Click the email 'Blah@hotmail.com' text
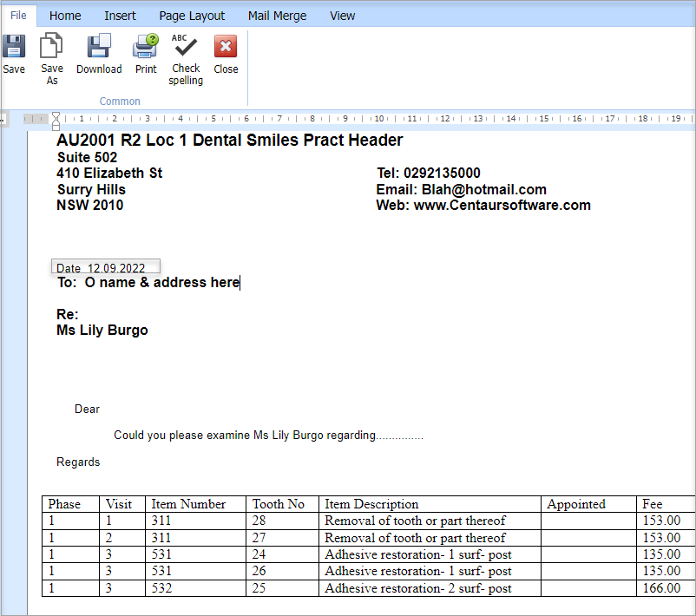 coord(484,189)
